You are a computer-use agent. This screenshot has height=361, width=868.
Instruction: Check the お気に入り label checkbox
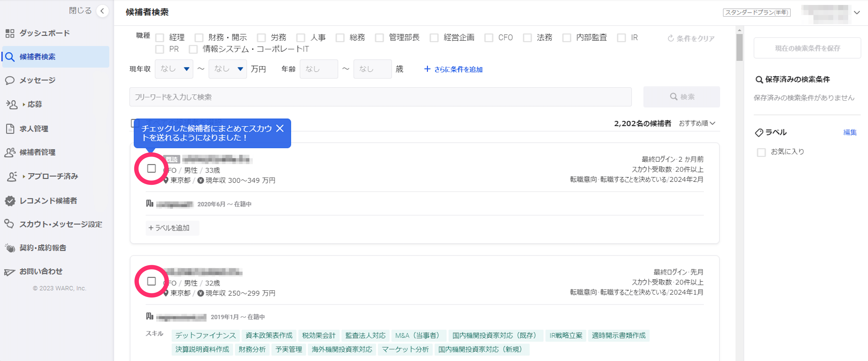click(x=761, y=152)
